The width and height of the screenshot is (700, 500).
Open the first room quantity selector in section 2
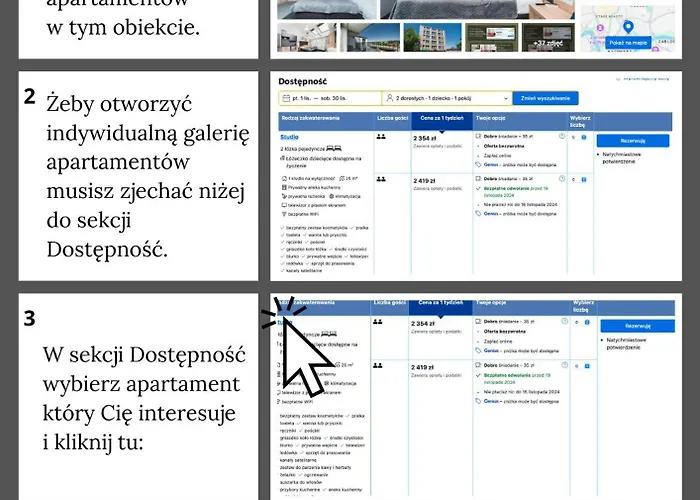click(x=578, y=136)
